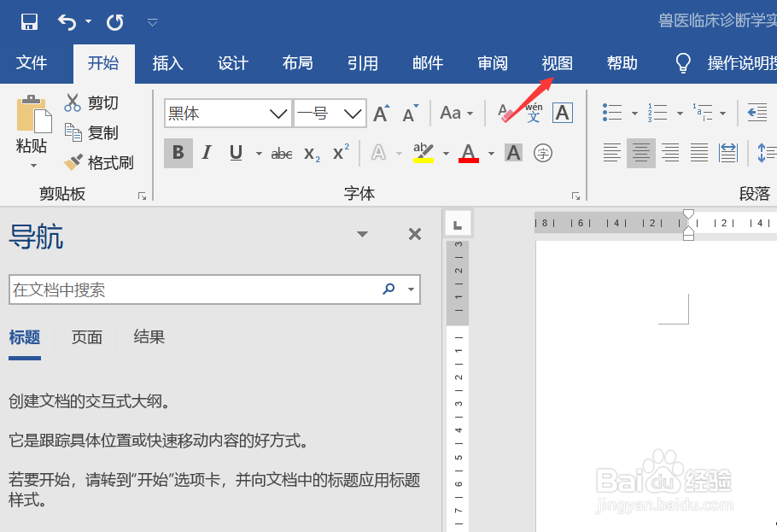The width and height of the screenshot is (777, 532).
Task: Switch to the 视图 ribbon tab
Action: pyautogui.click(x=556, y=62)
